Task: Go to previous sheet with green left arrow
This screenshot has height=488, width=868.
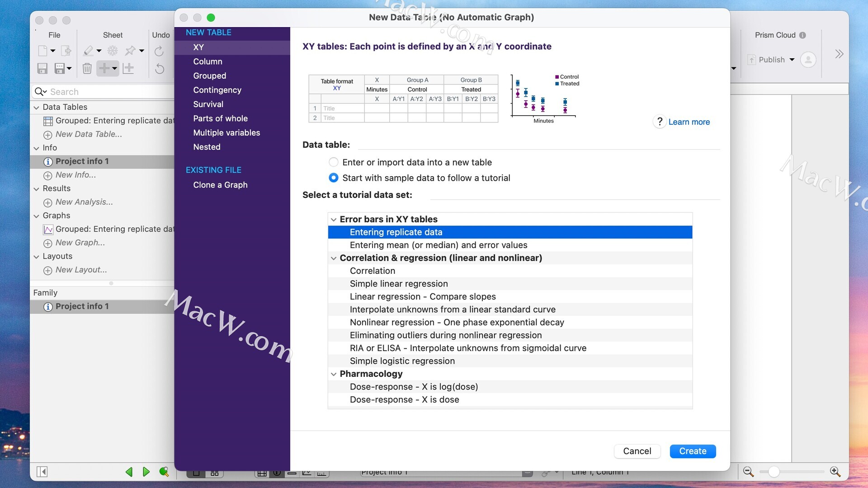Action: pyautogui.click(x=129, y=472)
